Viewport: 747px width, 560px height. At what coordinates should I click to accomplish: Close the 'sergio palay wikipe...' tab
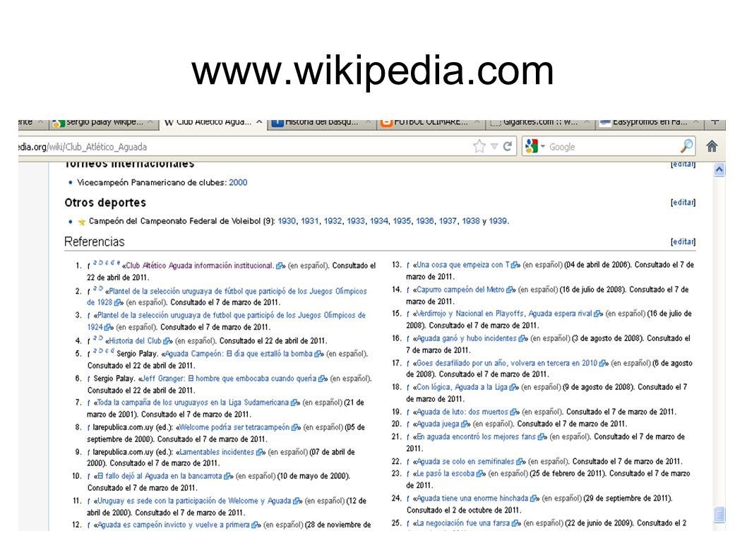150,122
